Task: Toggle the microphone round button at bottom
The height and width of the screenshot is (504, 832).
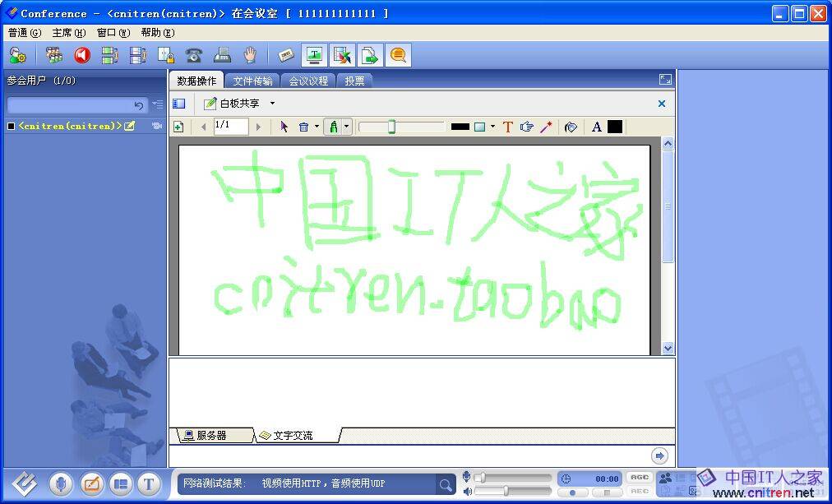Action: click(x=61, y=483)
